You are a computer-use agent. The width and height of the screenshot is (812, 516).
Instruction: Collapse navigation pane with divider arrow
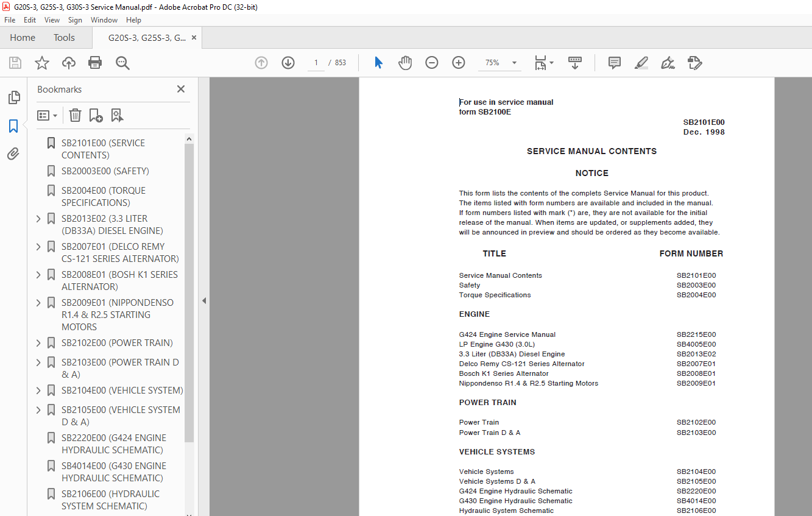pyautogui.click(x=204, y=300)
